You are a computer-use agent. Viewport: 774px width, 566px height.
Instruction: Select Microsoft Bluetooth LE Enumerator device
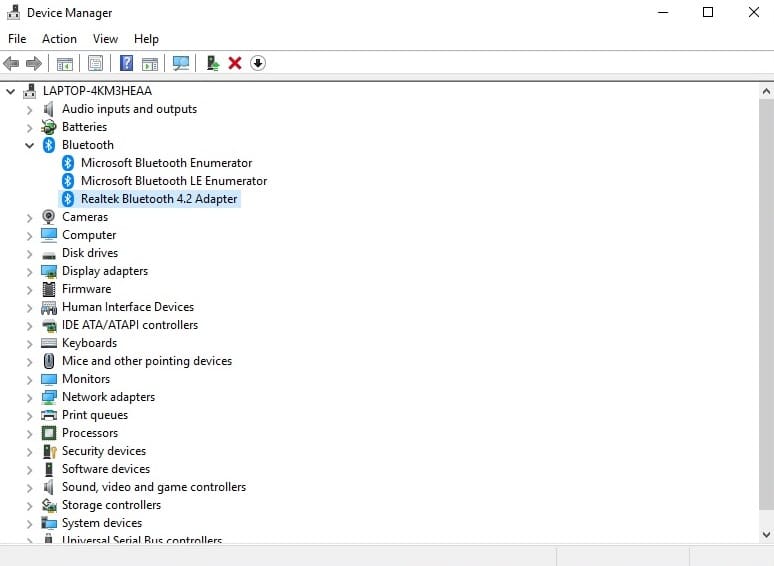click(x=173, y=181)
